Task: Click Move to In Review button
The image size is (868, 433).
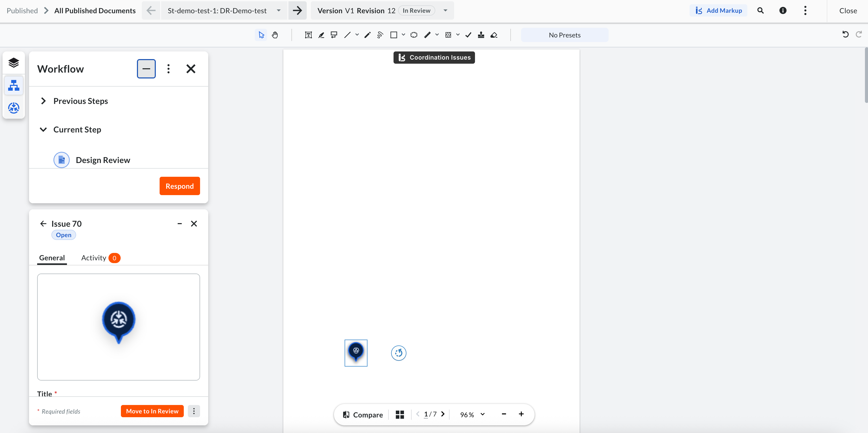Action: (152, 411)
